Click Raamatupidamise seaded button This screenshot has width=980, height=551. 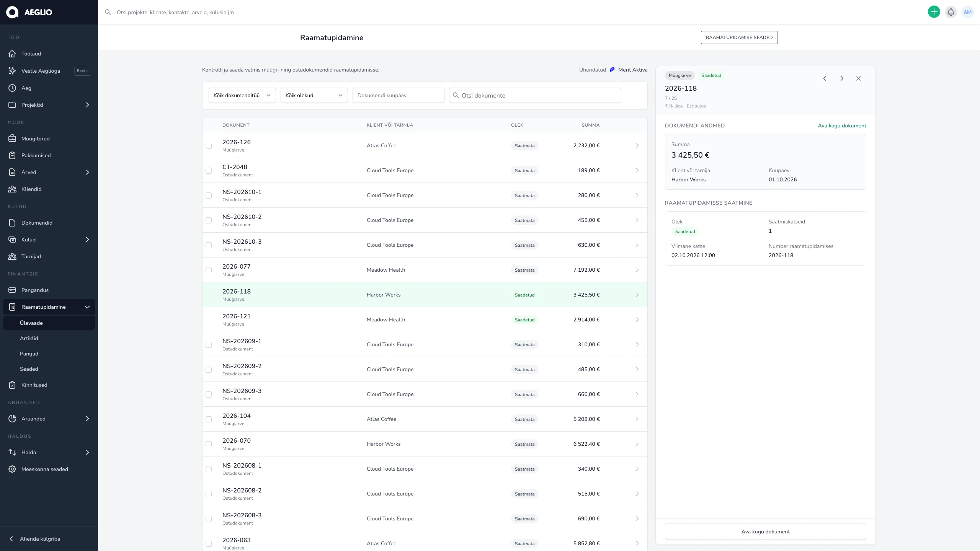coord(739,37)
